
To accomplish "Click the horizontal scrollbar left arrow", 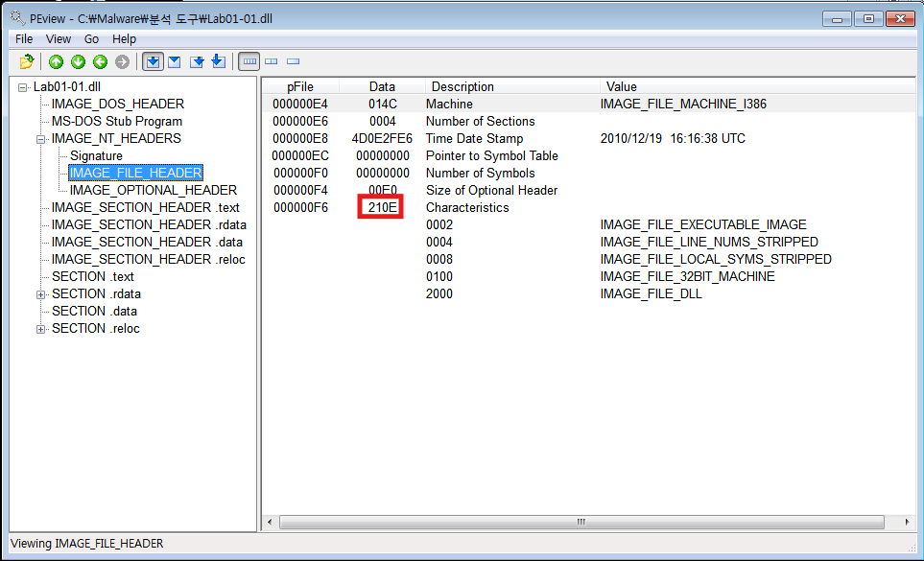I will tap(270, 522).
